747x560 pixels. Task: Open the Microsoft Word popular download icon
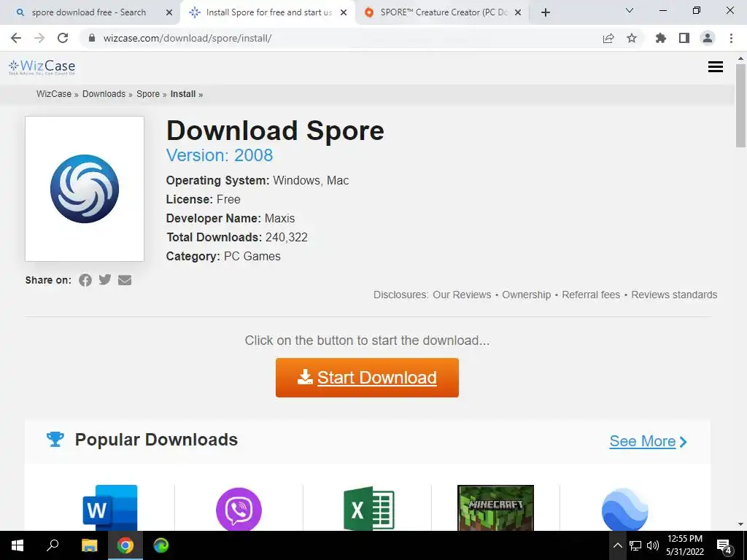(x=110, y=507)
